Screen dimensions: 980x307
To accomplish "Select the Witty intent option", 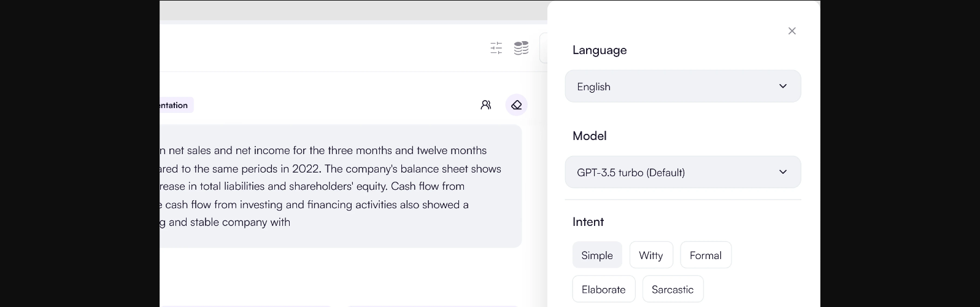I will [x=650, y=255].
